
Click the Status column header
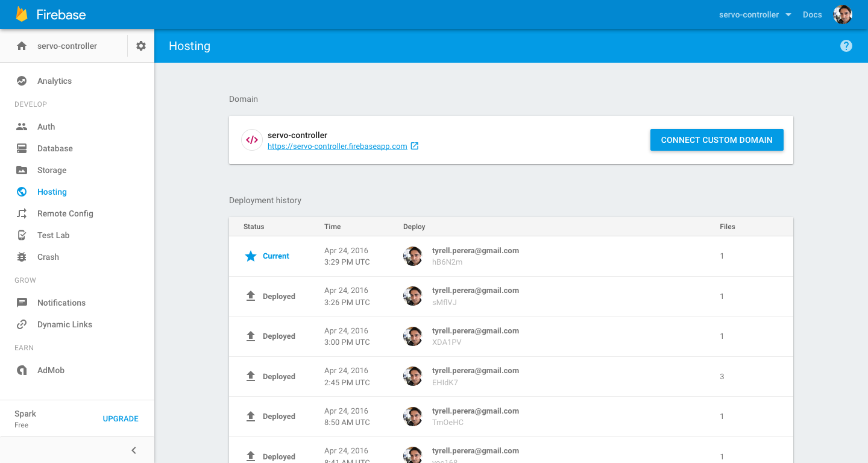tap(254, 227)
